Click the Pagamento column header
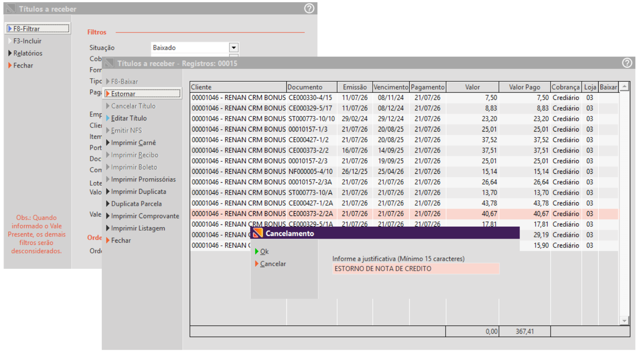The height and width of the screenshot is (352, 644). [427, 87]
